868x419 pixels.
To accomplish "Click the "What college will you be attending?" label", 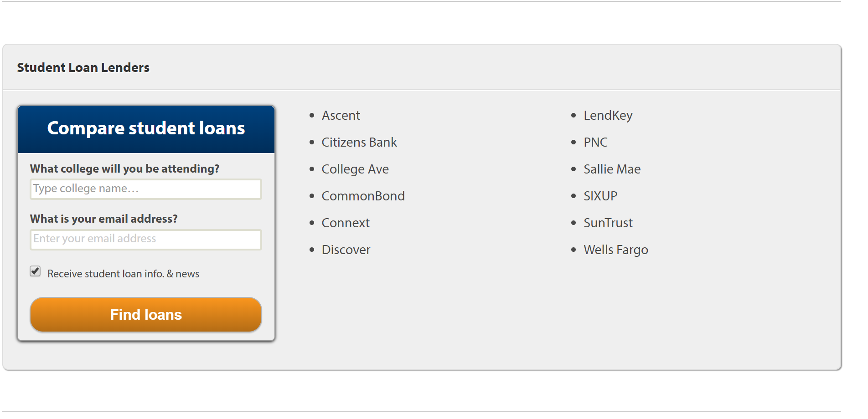I will [124, 169].
